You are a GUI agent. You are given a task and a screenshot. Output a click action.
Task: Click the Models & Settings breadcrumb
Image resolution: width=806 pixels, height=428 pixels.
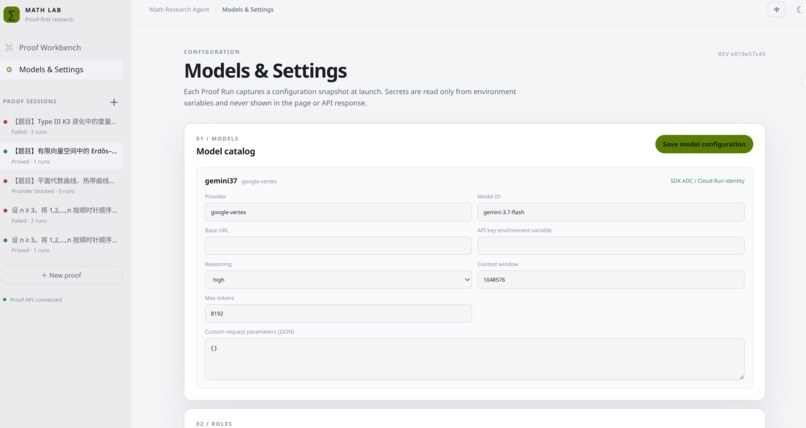click(x=248, y=9)
